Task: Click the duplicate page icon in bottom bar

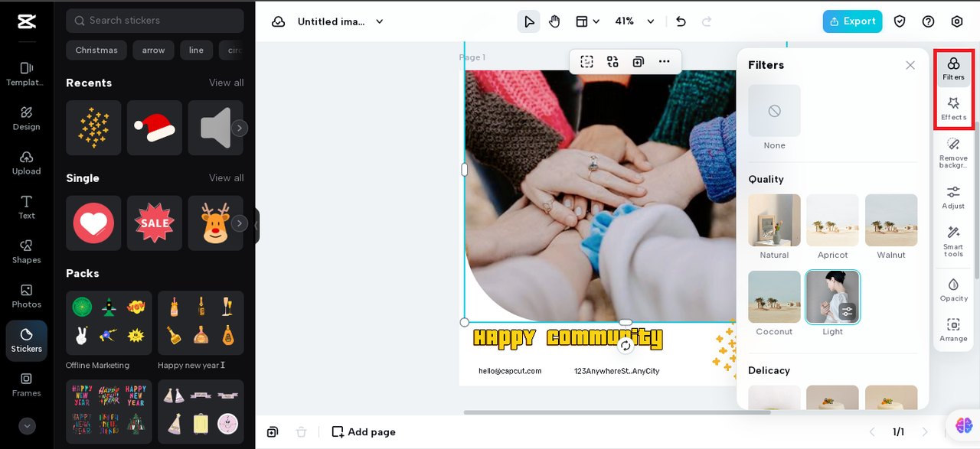Action: (273, 432)
